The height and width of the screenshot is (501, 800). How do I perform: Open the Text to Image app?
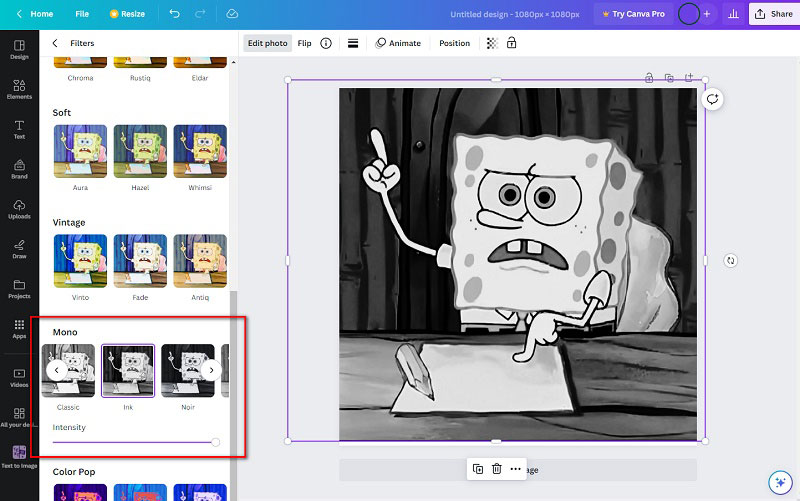click(19, 457)
